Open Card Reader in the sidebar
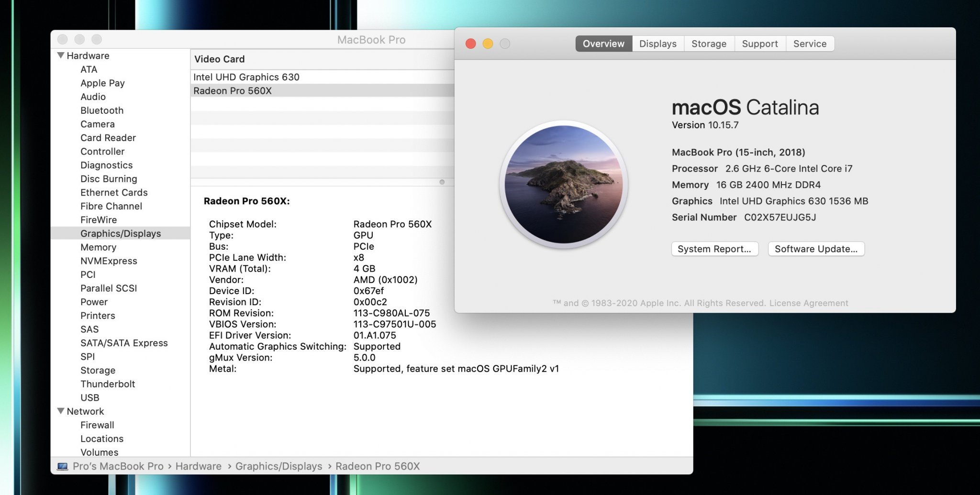 click(108, 138)
